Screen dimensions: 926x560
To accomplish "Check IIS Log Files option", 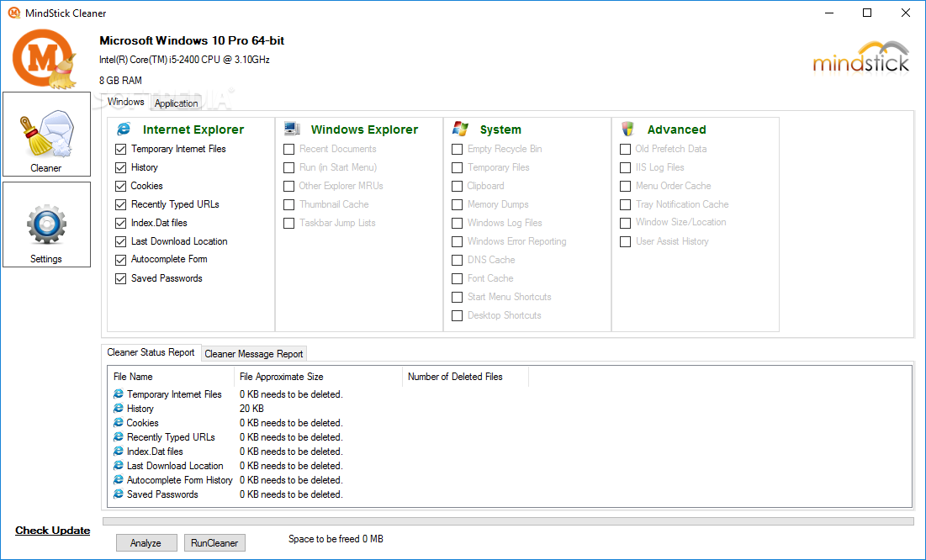I will click(626, 168).
